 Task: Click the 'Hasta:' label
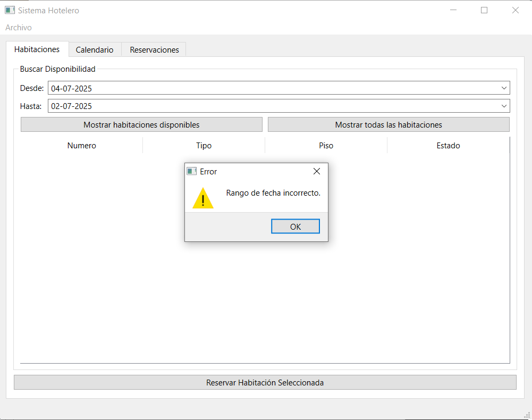(31, 106)
